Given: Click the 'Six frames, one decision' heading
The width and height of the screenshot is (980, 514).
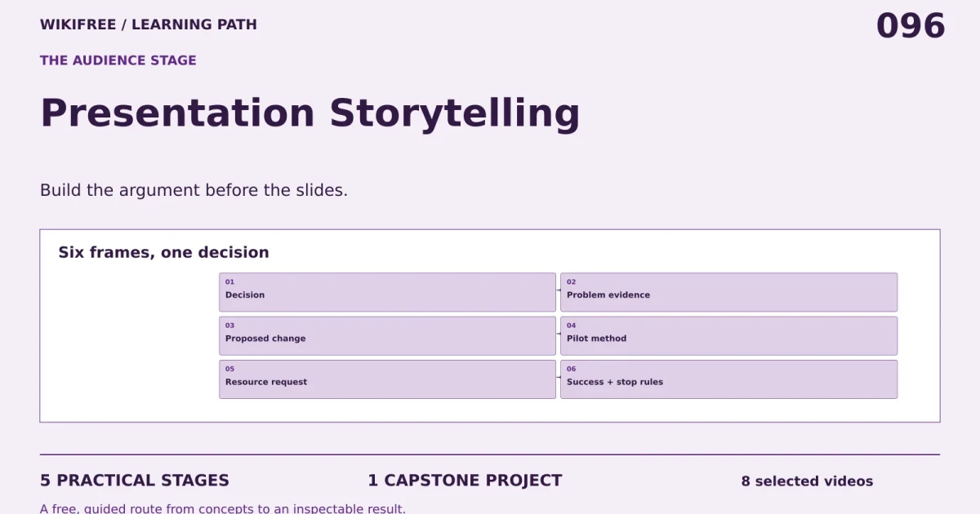Looking at the screenshot, I should pyautogui.click(x=163, y=253).
